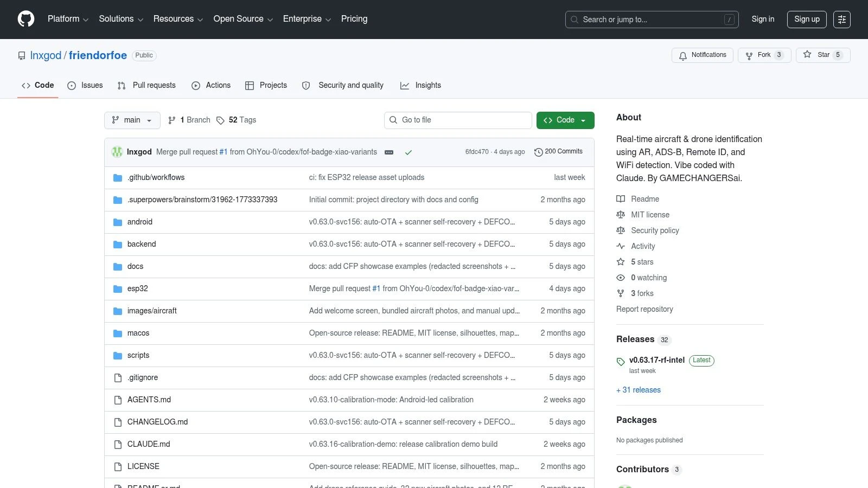Select the Code repository tab
This screenshot has height=488, width=868.
(x=37, y=86)
